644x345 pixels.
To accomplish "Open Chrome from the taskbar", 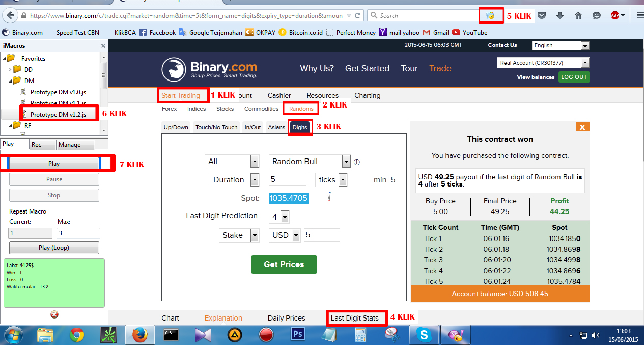I will point(77,335).
